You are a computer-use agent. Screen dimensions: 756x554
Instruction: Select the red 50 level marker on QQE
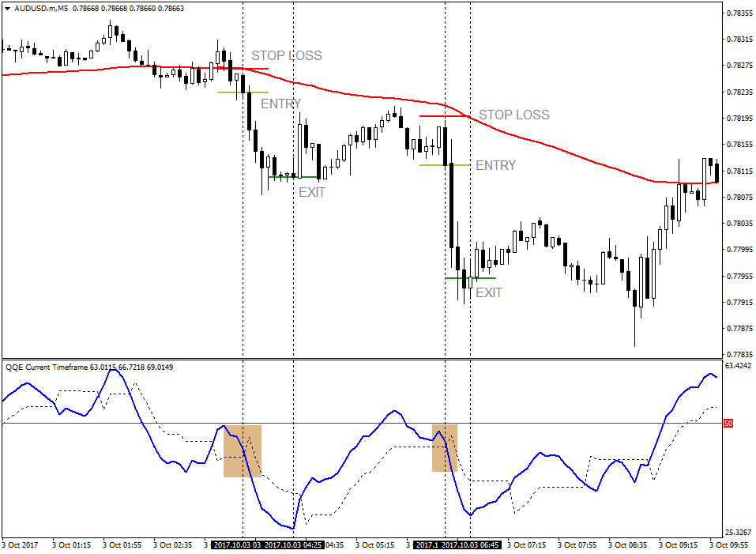click(728, 424)
